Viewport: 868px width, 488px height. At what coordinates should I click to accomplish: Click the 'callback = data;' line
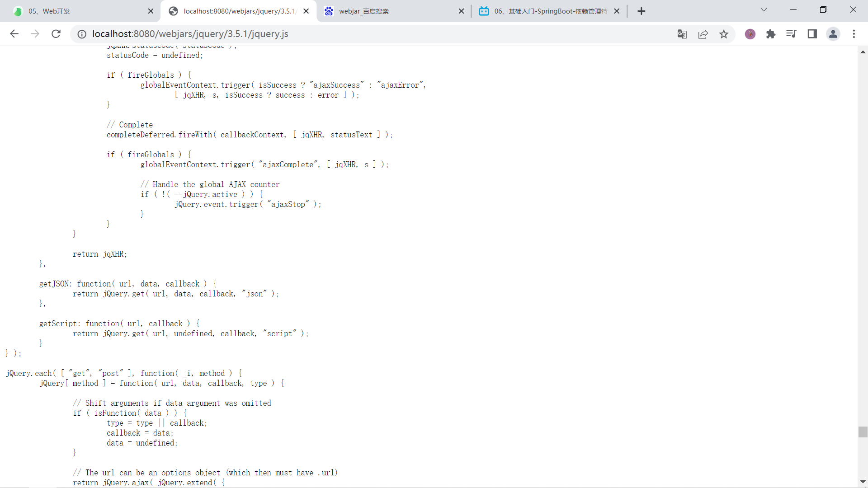coord(140,433)
